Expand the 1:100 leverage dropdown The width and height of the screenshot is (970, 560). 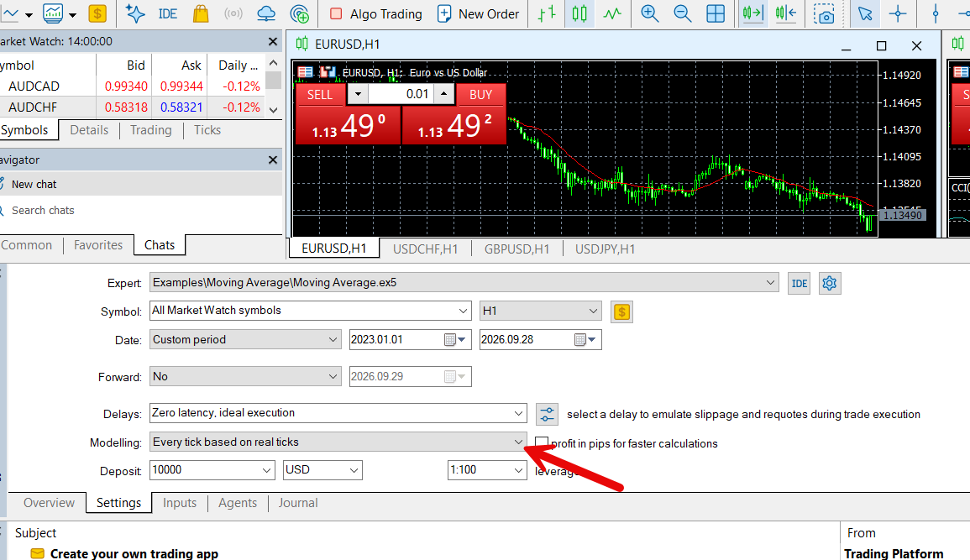pyautogui.click(x=518, y=470)
